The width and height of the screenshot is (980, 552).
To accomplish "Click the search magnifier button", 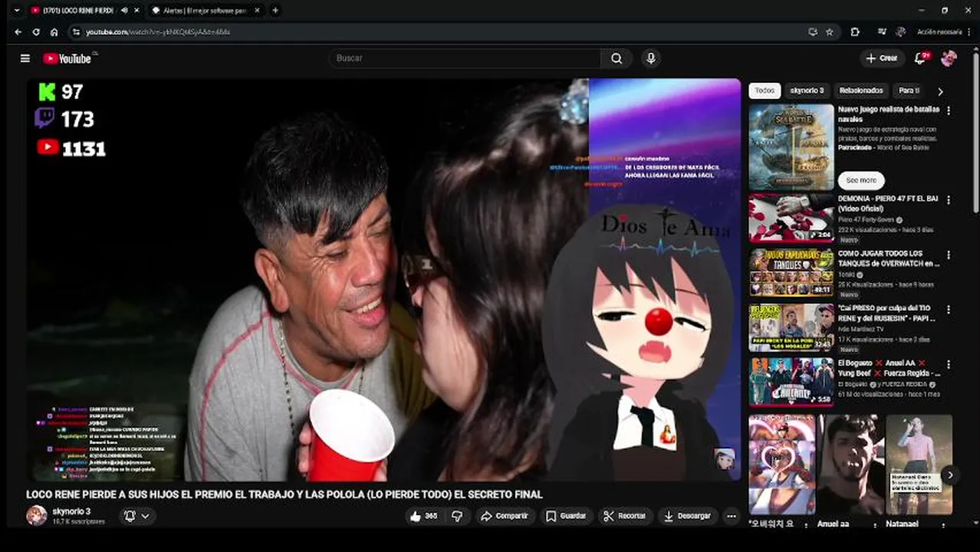I will pyautogui.click(x=617, y=58).
